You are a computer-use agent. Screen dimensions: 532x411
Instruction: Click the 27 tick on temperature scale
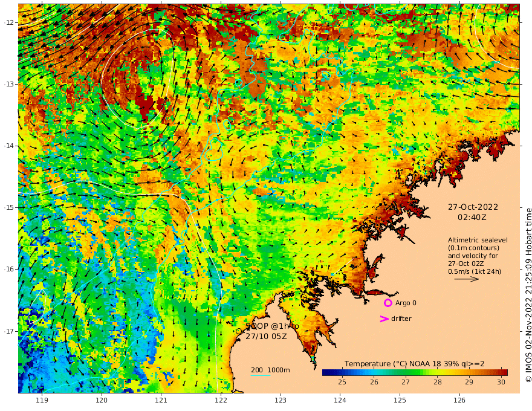406,382
